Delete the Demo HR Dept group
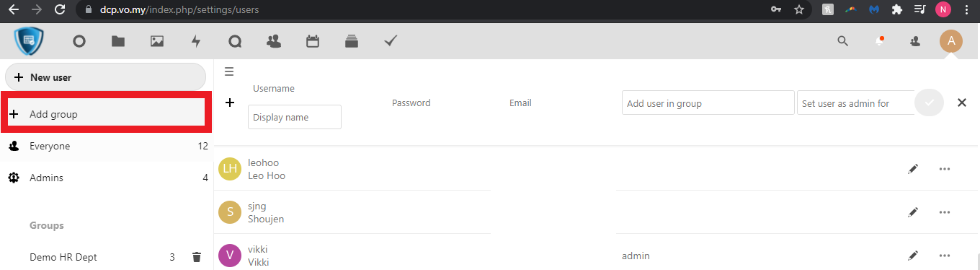 pyautogui.click(x=197, y=257)
